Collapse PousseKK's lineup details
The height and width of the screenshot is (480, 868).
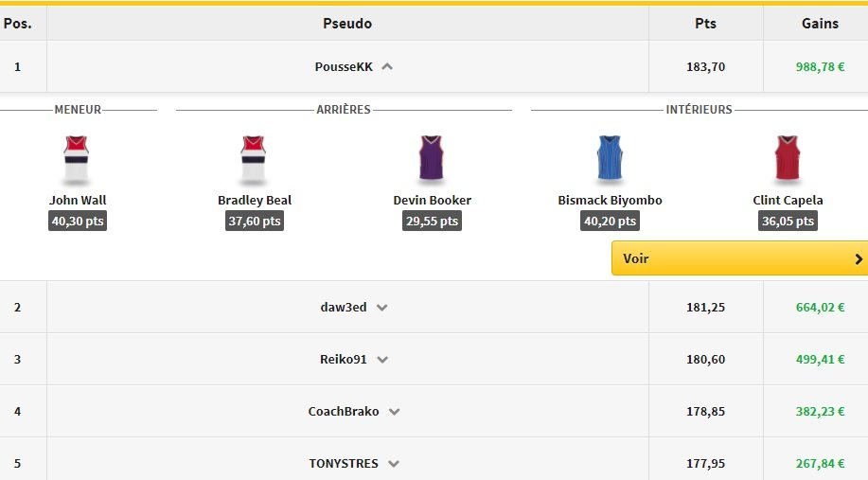click(387, 67)
